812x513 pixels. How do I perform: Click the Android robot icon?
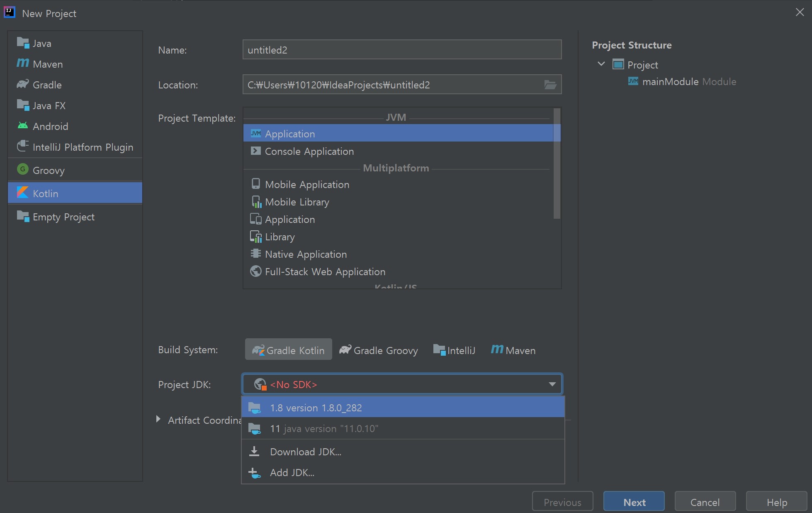pos(23,126)
